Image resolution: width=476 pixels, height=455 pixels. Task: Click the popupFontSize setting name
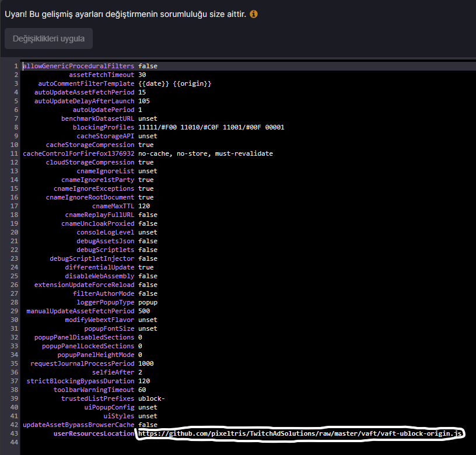[x=109, y=329]
